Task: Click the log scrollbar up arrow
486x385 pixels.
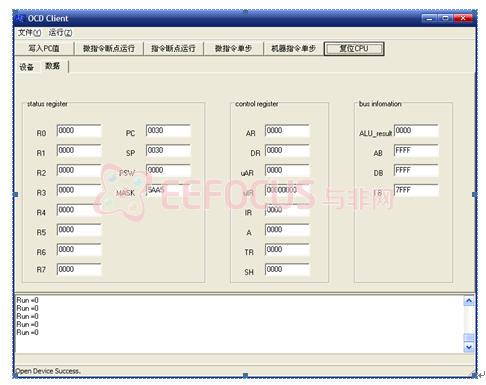Action: (469, 301)
